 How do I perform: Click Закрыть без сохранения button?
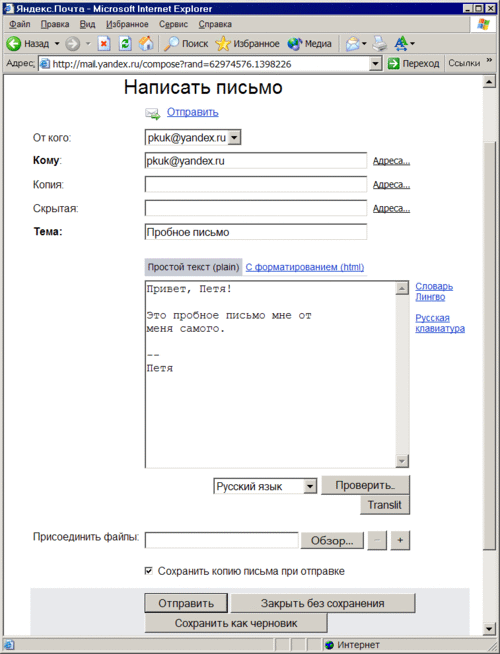[323, 603]
